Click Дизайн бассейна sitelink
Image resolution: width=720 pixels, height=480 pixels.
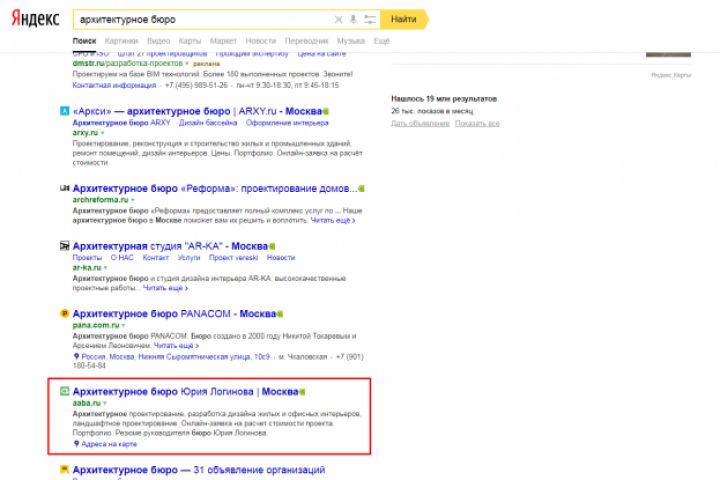(x=208, y=123)
